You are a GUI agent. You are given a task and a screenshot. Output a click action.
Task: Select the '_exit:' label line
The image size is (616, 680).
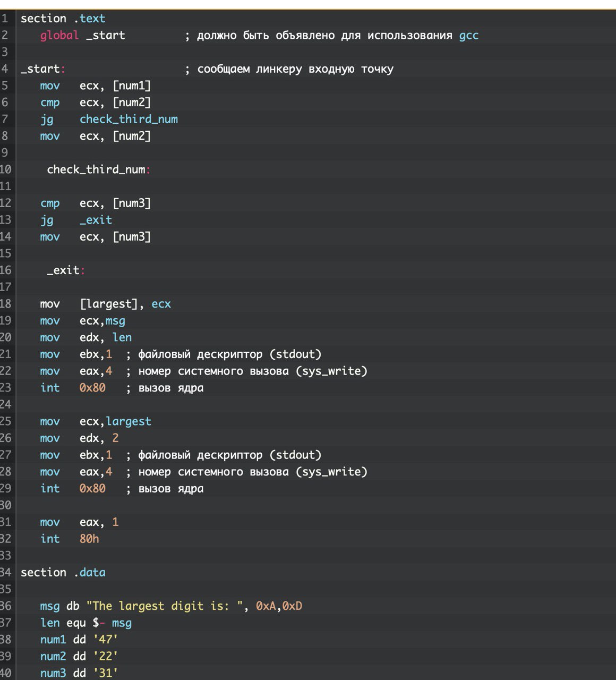tap(66, 270)
